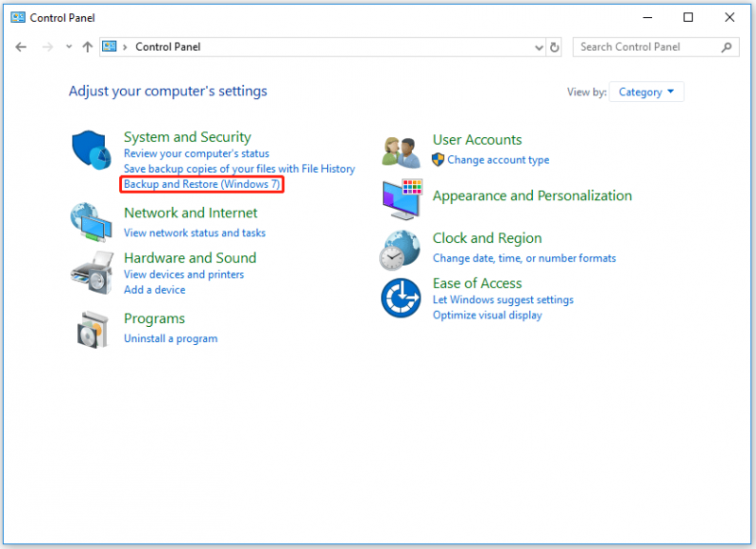Click the Network and Internet globe icon

pyautogui.click(x=91, y=222)
